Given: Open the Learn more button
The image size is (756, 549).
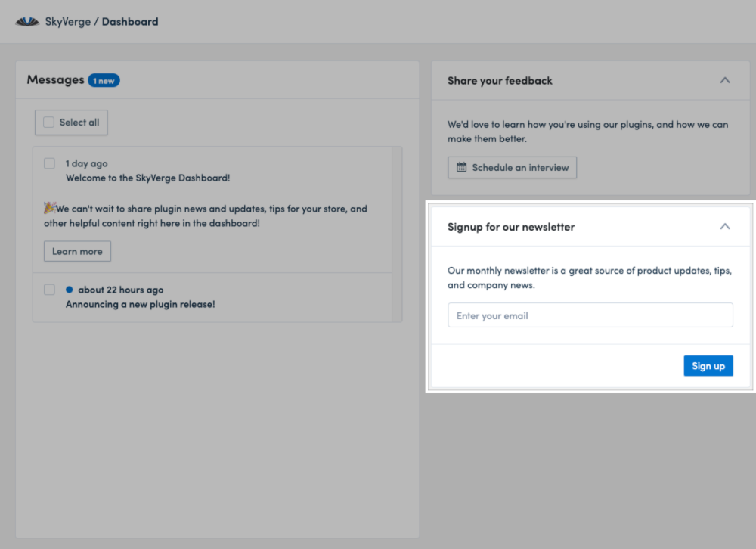Looking at the screenshot, I should (77, 251).
